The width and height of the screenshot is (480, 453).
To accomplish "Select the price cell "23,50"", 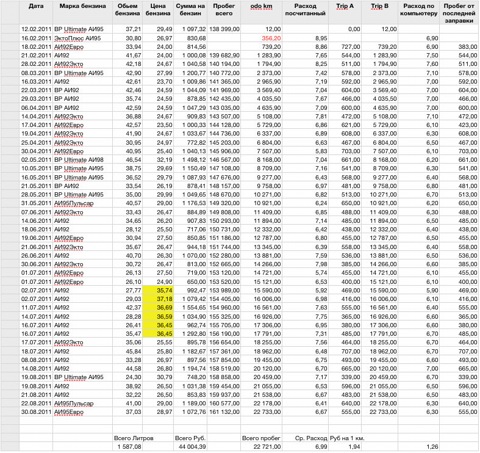I will pos(158,125).
